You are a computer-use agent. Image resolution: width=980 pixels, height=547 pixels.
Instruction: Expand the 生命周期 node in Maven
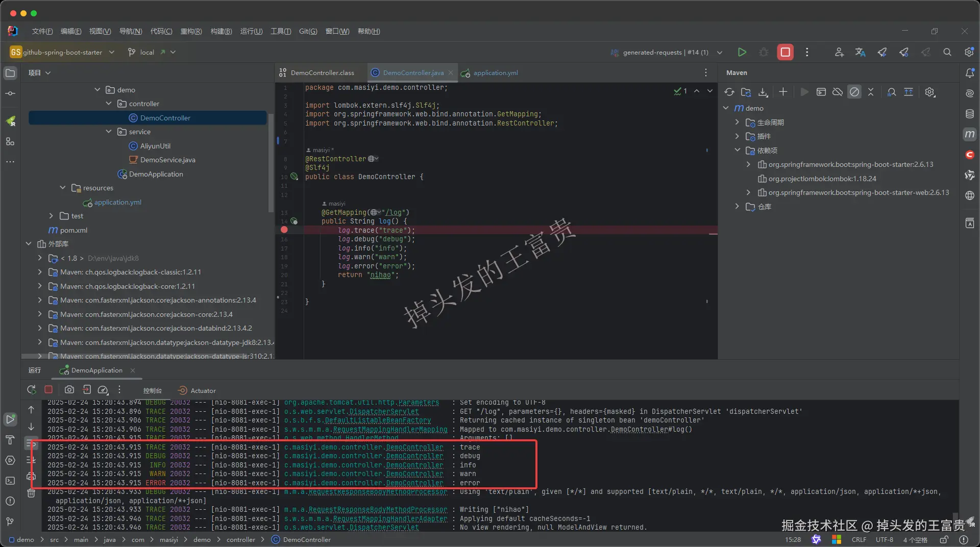[x=737, y=122]
